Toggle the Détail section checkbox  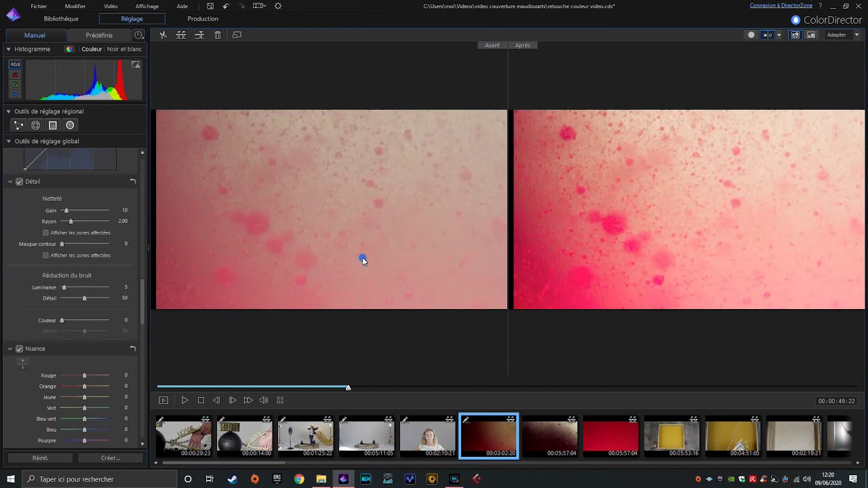coord(20,182)
